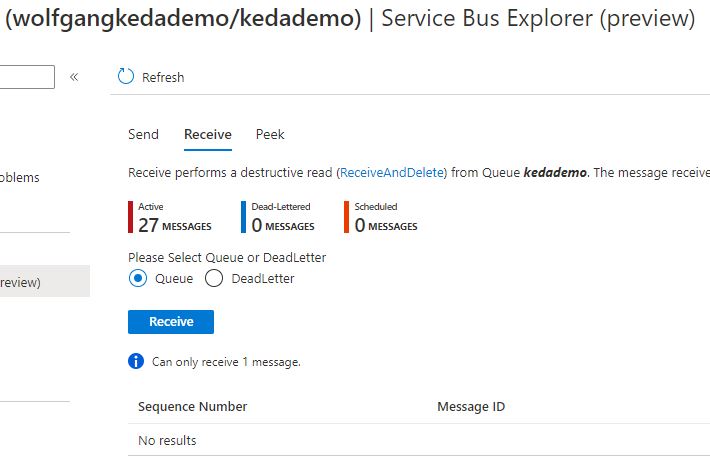Select the Queue radio button
The height and width of the screenshot is (461, 710).
point(138,278)
